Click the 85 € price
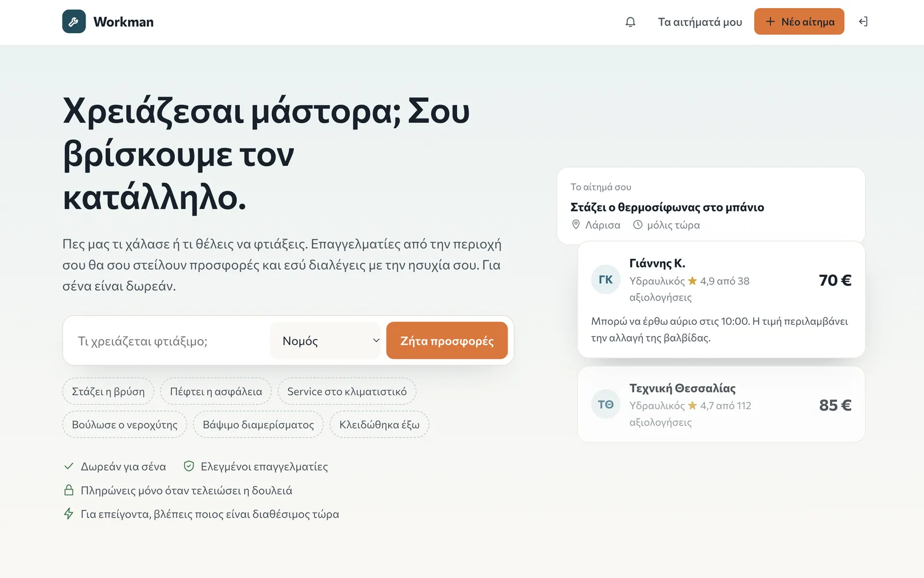Viewport: 924px width, 578px height. click(835, 405)
